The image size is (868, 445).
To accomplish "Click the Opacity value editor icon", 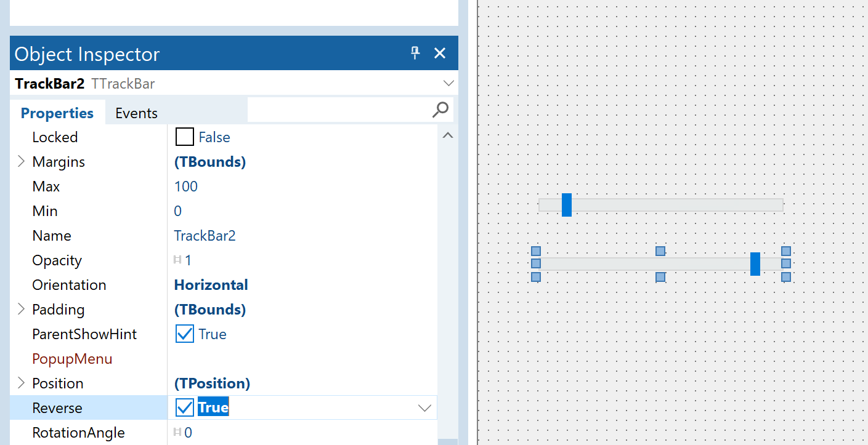I will pos(178,260).
